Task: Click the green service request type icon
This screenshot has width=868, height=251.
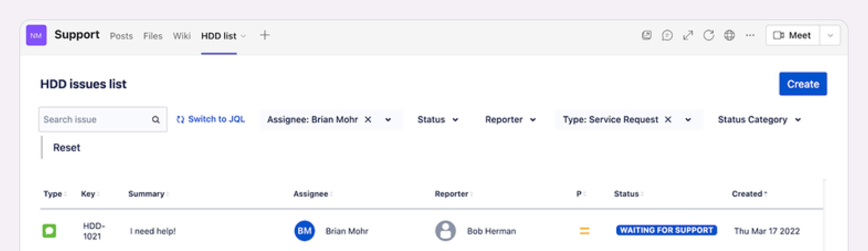Action: point(49,231)
